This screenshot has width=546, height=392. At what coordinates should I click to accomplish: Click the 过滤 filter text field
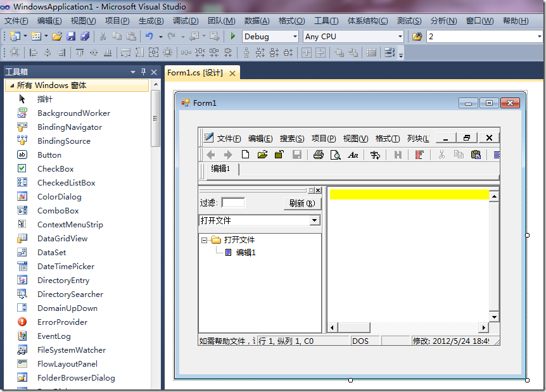(232, 203)
